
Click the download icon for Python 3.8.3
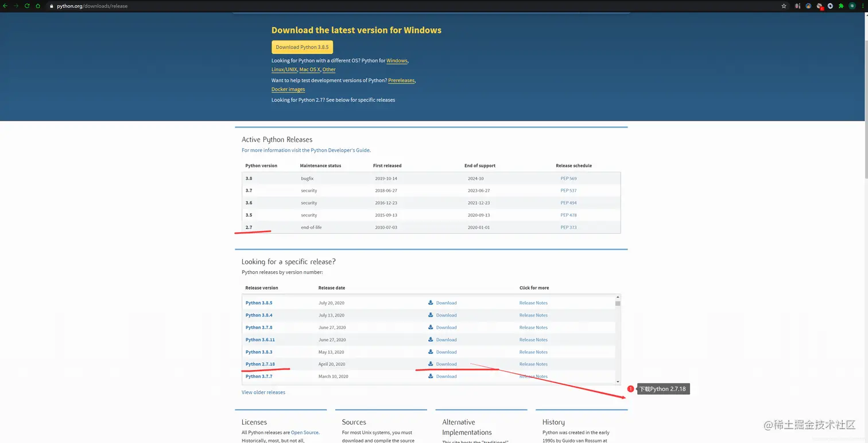click(431, 352)
